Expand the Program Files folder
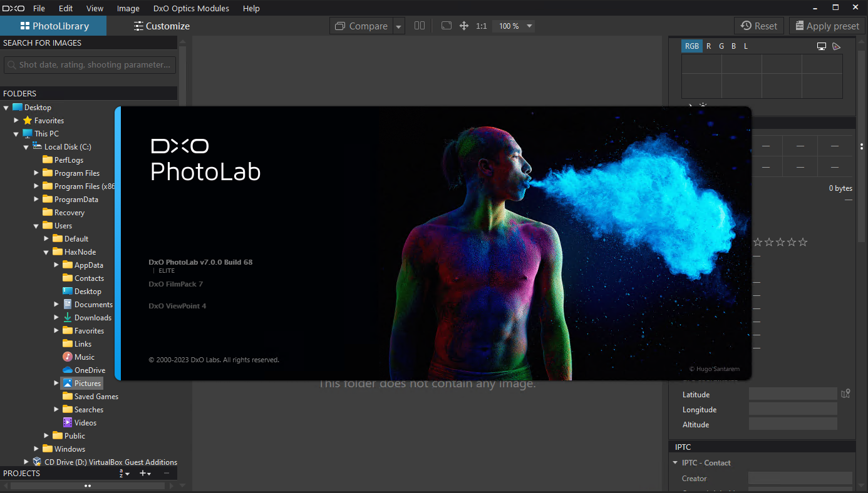 [36, 173]
